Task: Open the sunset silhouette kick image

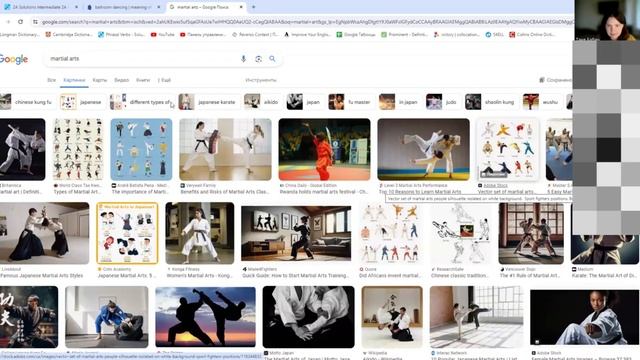Action: pyautogui.click(x=205, y=316)
